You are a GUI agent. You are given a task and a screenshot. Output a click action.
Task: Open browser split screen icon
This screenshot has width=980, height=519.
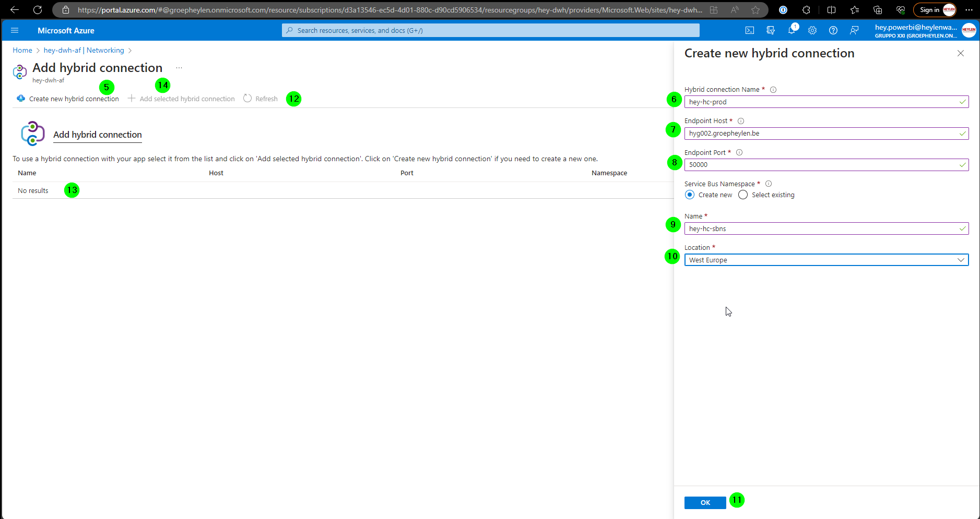[832, 9]
